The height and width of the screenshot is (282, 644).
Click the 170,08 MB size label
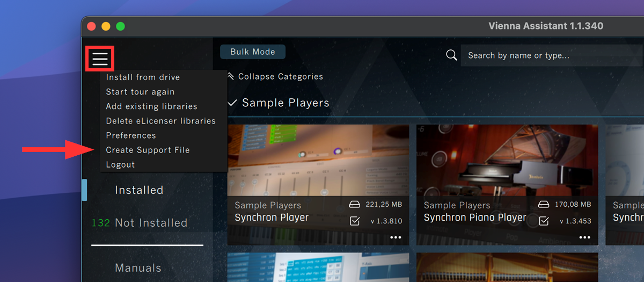tap(573, 204)
